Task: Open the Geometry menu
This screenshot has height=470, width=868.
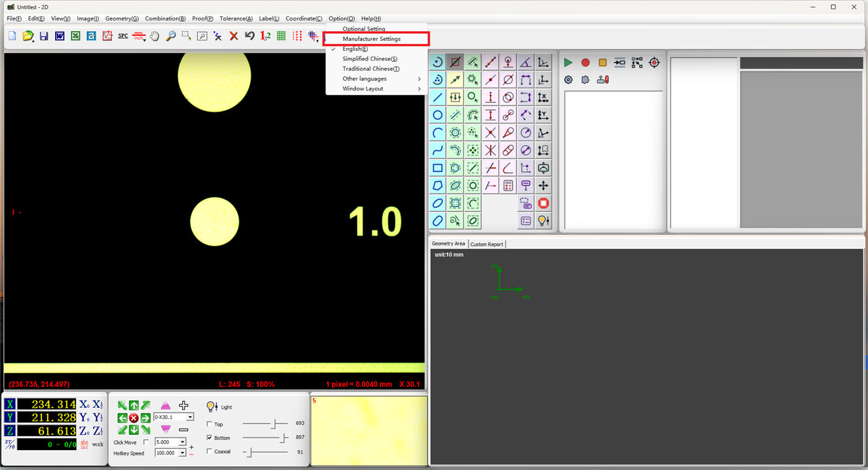Action: point(122,19)
